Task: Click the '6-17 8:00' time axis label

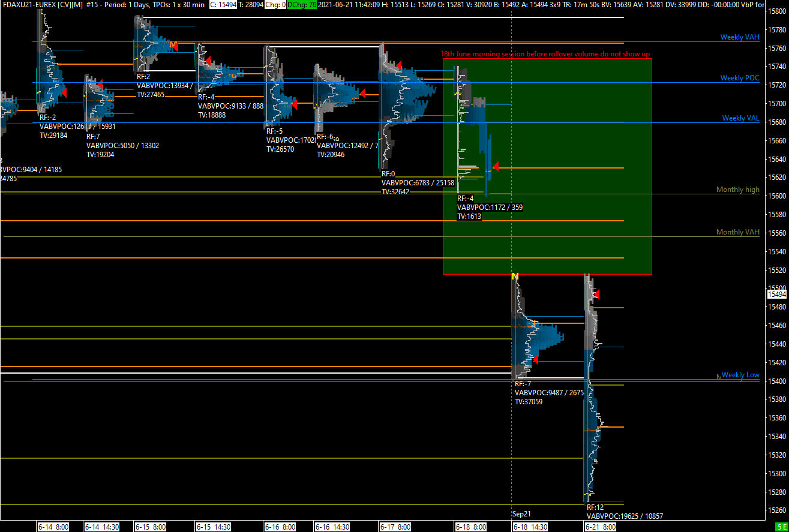Action: (x=395, y=527)
